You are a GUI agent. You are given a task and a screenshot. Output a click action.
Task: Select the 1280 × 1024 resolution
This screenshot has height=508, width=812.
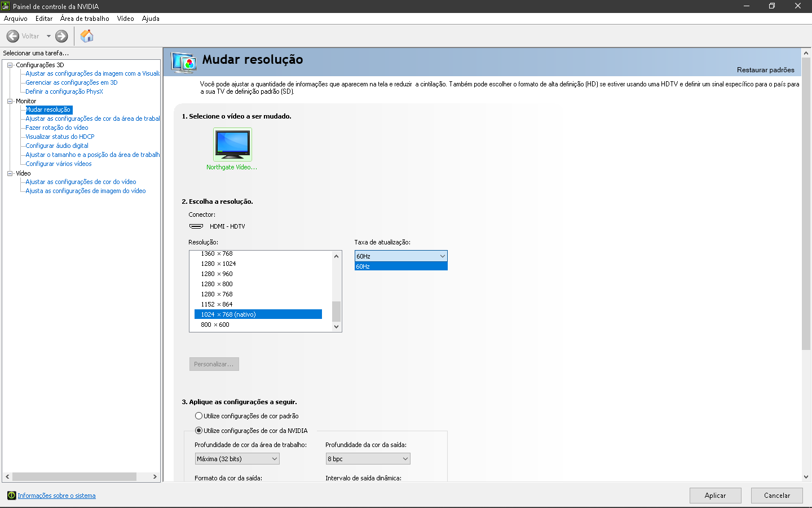[258, 264]
